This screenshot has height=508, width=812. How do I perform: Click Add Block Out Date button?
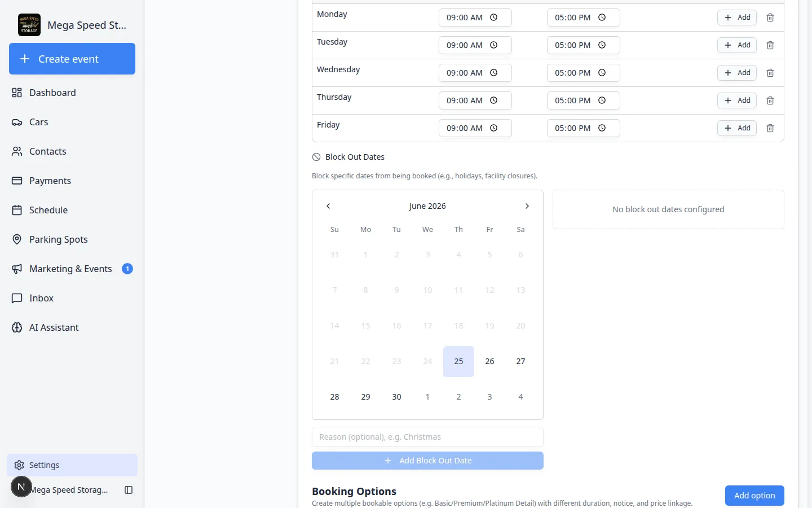coord(427,461)
